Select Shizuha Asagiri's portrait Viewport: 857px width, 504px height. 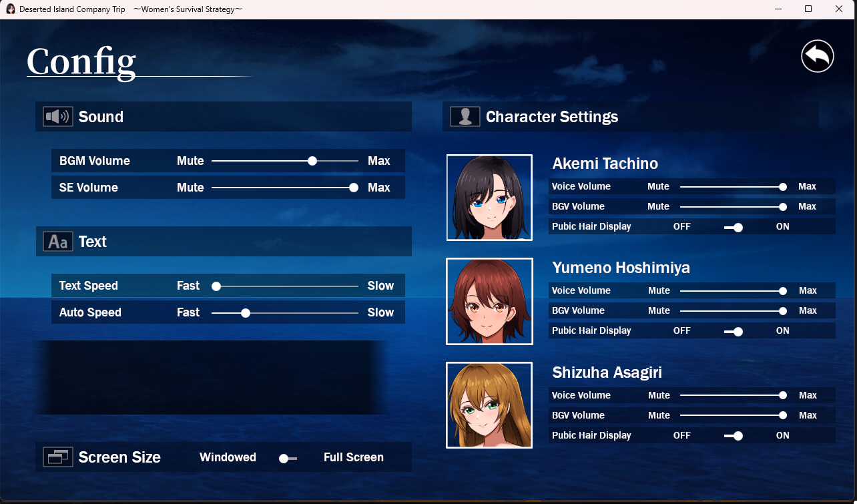489,405
